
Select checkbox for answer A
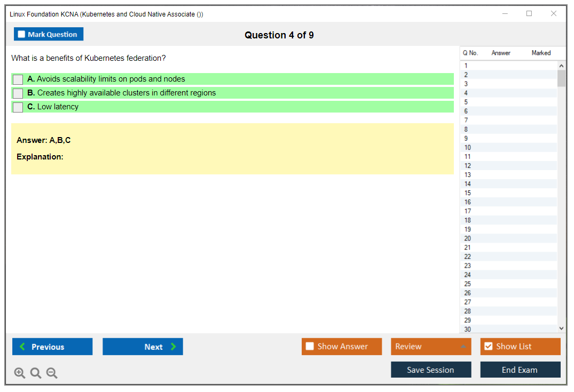18,79
